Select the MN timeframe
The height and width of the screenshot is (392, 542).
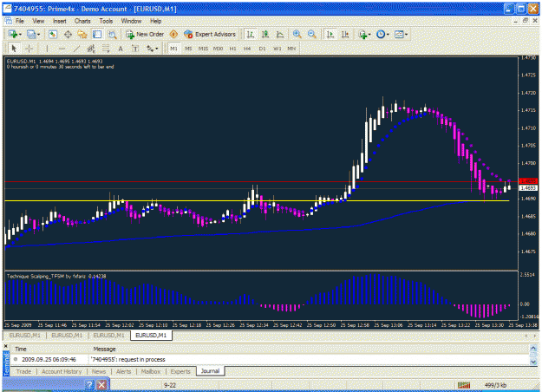[x=291, y=49]
